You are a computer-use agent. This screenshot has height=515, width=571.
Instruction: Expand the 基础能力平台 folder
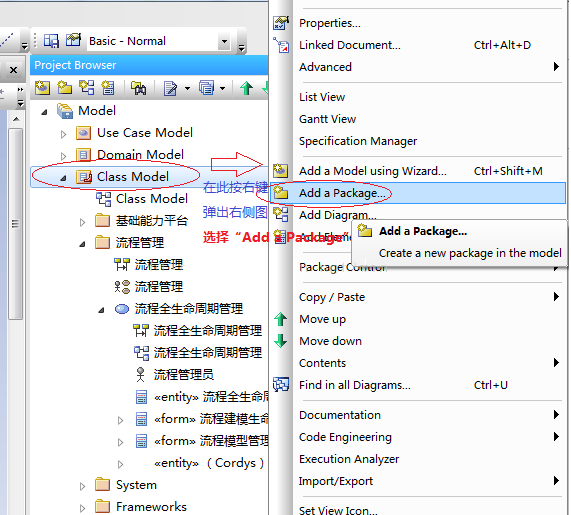[82, 222]
